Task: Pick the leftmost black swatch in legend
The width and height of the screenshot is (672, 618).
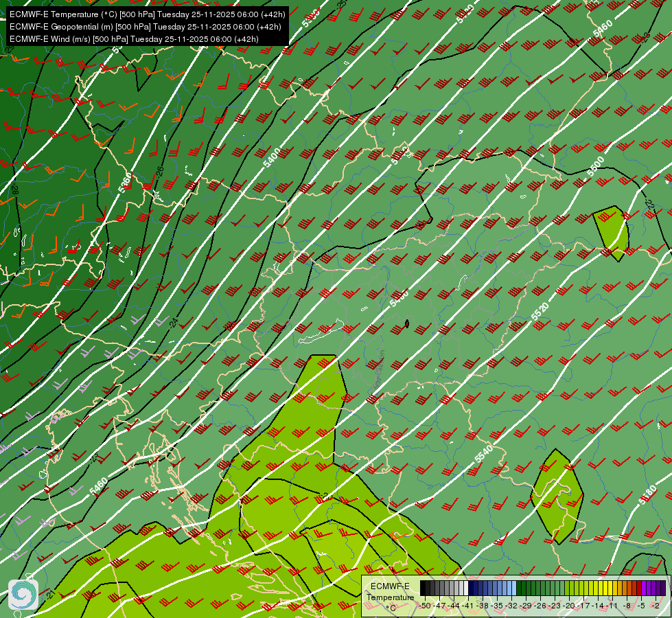Action: (x=423, y=588)
